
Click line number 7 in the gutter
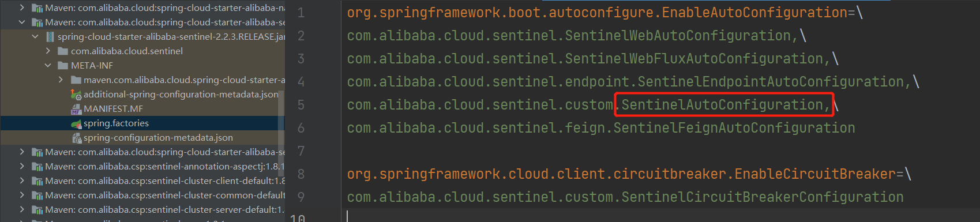click(301, 151)
